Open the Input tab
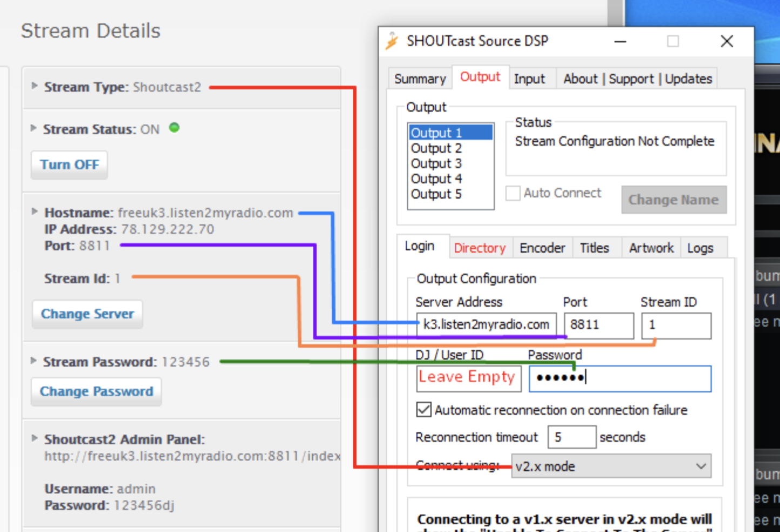 click(529, 79)
